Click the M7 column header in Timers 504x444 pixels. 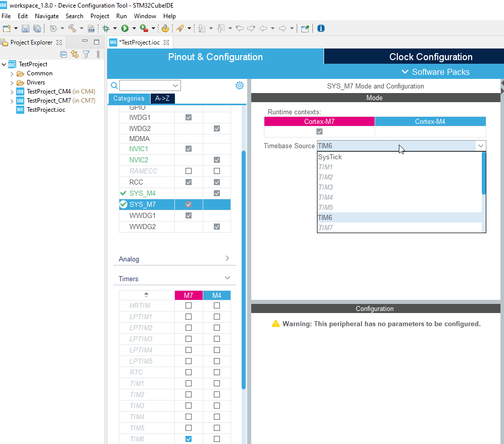(189, 295)
